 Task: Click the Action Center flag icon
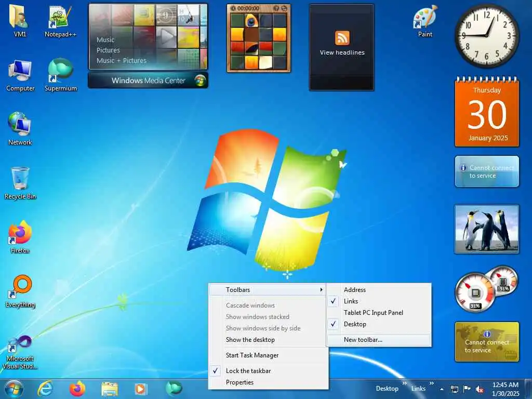click(x=467, y=389)
